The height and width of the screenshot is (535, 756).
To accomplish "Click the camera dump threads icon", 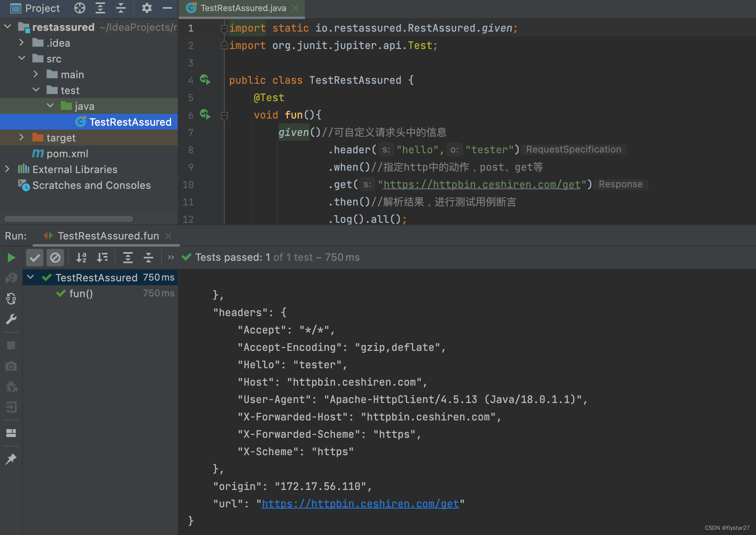I will click(x=11, y=366).
